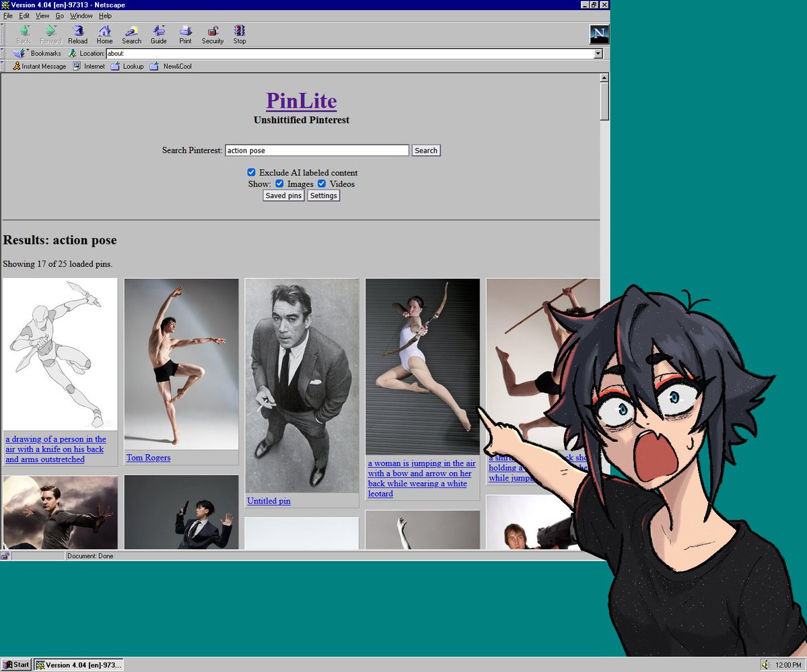Open PinLite Settings button
Screen dimensions: 807x672
(x=323, y=195)
